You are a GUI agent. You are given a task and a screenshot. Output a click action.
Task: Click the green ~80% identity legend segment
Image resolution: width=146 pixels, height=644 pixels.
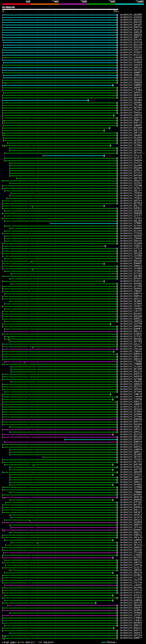[101, 4]
